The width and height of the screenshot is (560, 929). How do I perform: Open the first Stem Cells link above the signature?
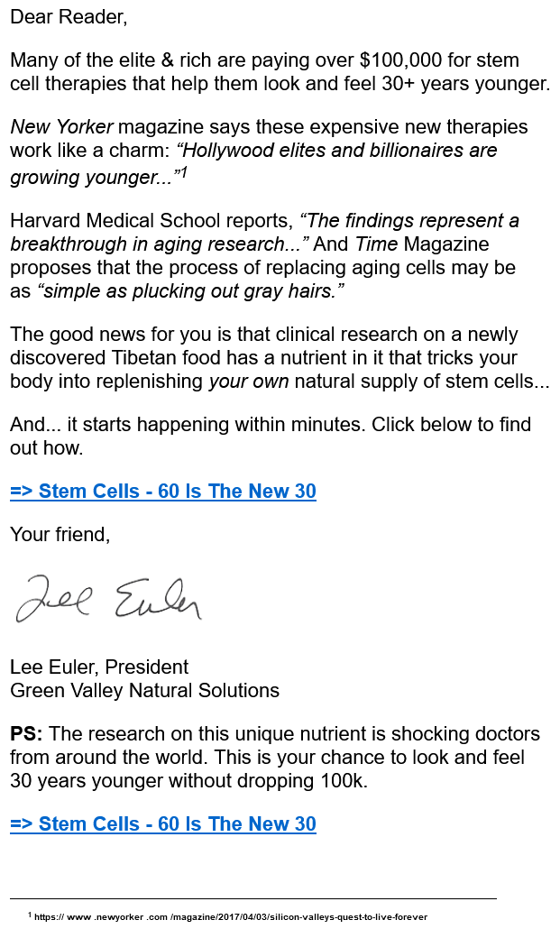pyautogui.click(x=163, y=492)
